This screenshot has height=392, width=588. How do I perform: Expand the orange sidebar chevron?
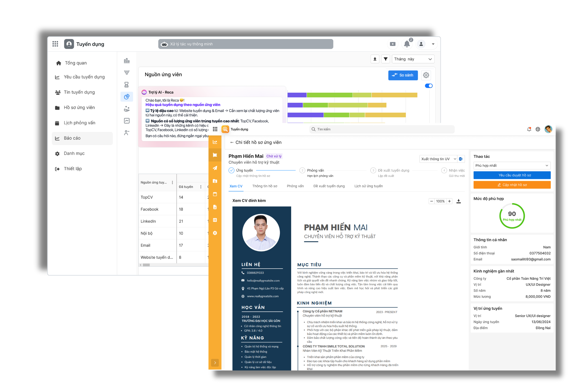215,363
